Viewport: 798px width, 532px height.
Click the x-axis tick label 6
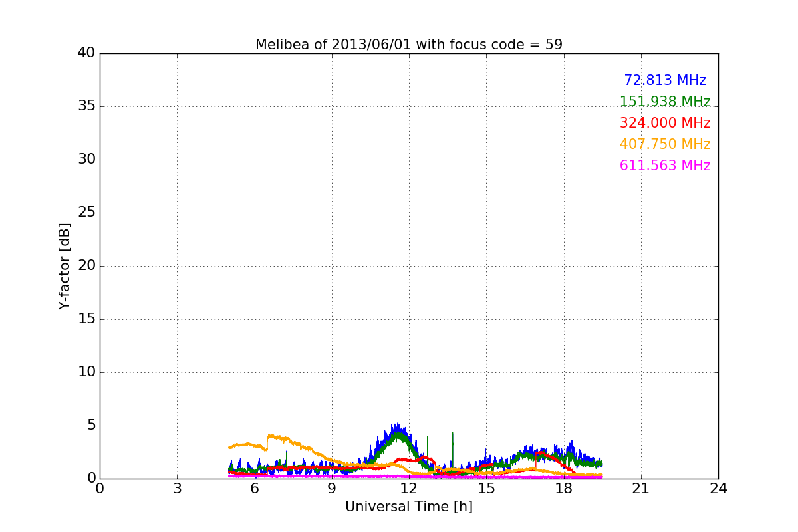coord(254,489)
